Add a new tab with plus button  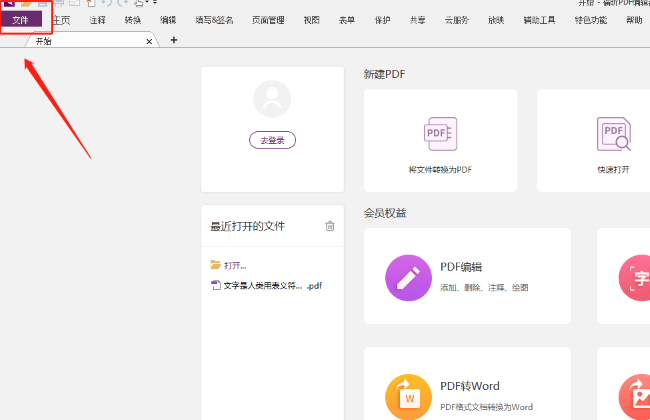[x=174, y=40]
